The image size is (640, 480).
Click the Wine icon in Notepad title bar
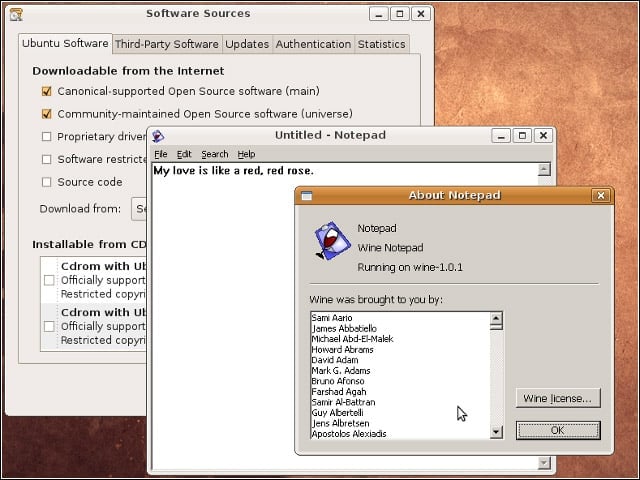pos(158,136)
